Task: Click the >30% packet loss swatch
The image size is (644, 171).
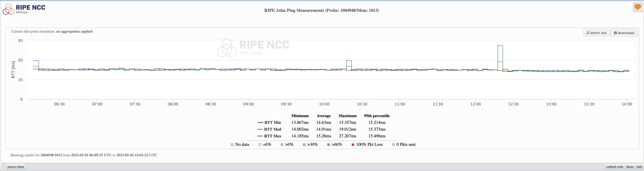Action: (x=304, y=145)
